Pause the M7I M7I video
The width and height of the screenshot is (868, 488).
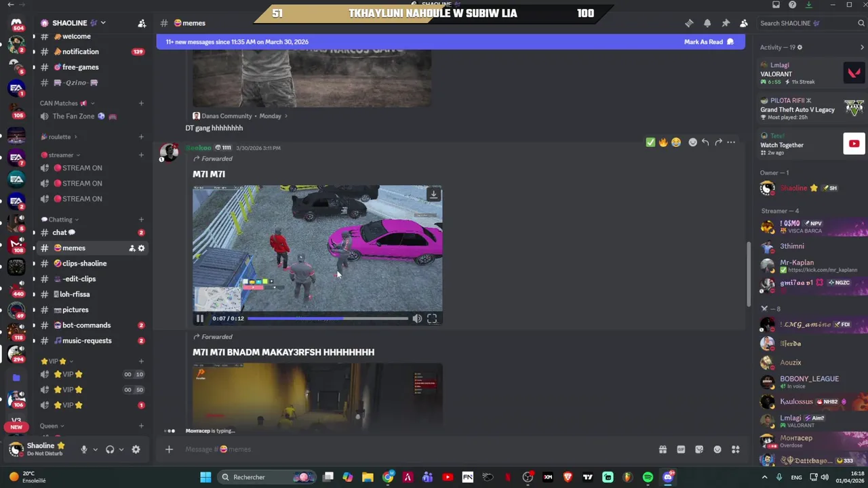(x=200, y=319)
